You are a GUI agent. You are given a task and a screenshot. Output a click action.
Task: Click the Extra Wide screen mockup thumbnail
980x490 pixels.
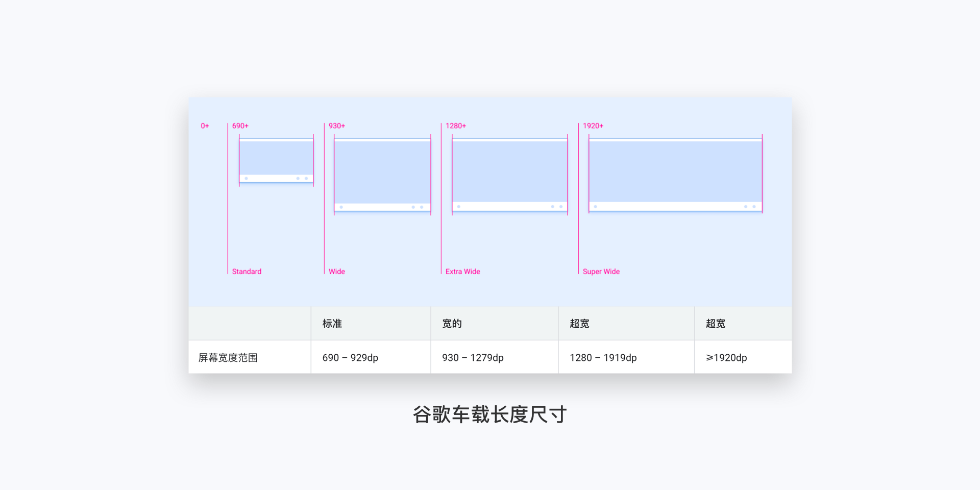[x=510, y=174]
